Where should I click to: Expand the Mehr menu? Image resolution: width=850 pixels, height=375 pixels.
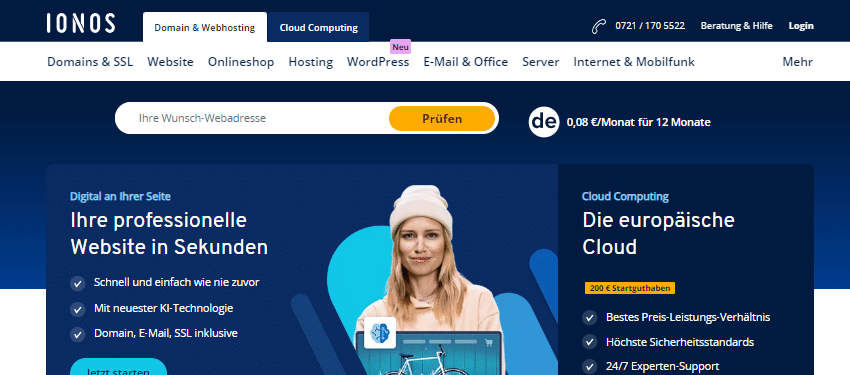[x=797, y=62]
